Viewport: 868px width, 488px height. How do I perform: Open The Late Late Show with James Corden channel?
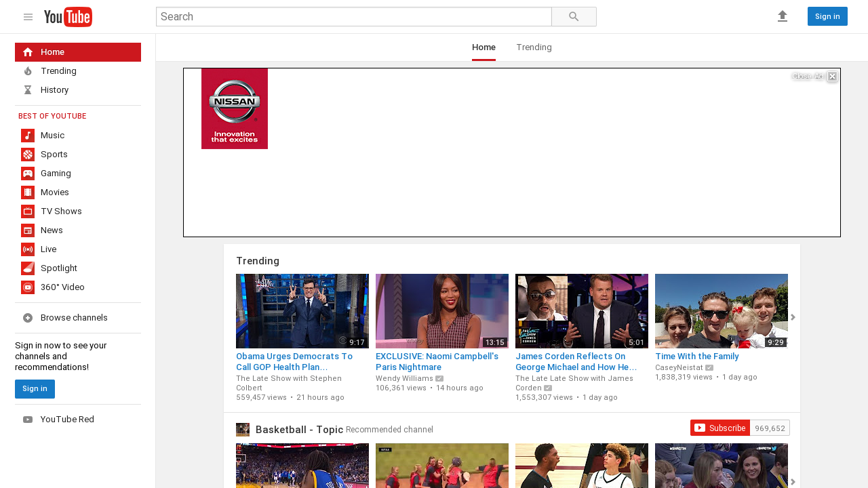click(574, 383)
